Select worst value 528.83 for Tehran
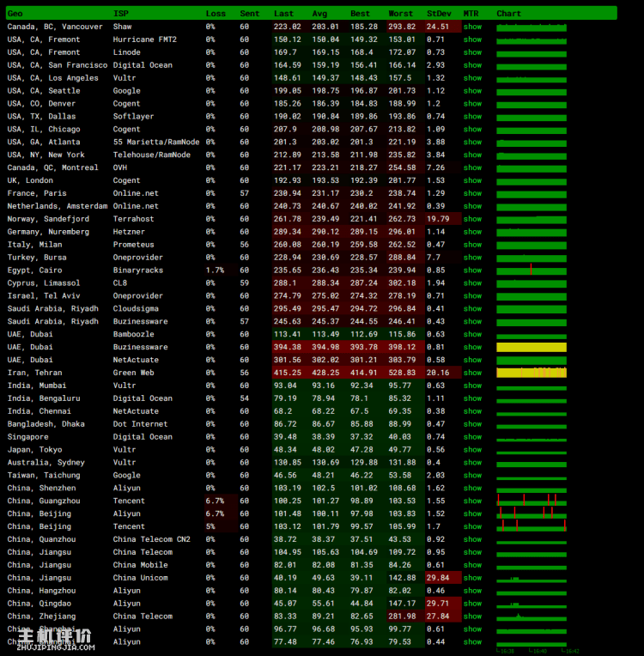 coord(402,373)
